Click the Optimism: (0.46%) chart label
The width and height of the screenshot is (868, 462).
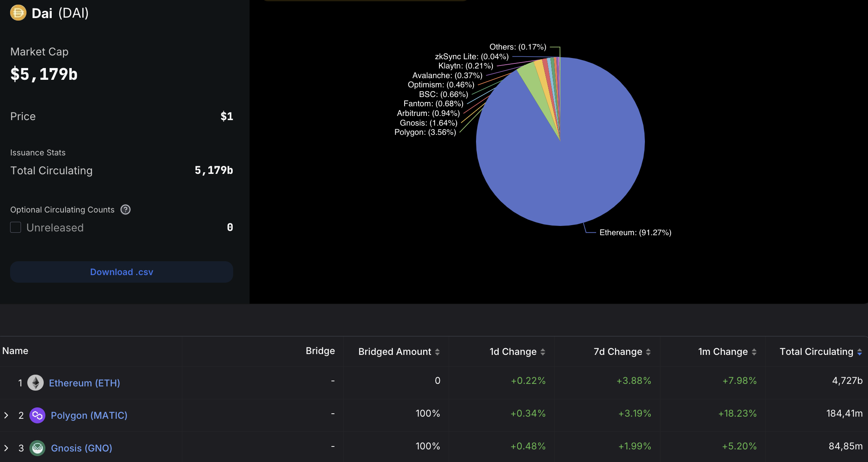tap(441, 84)
